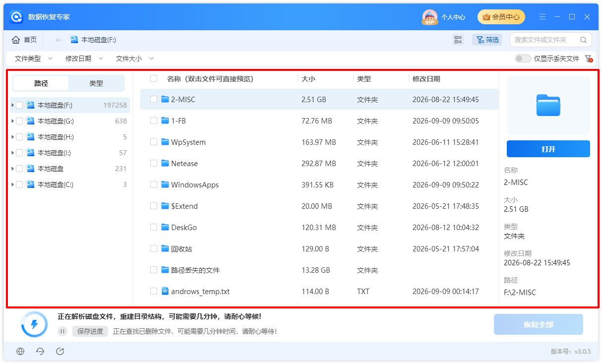Screen dimensions: 602x364
Task: Expand the 本地磁盘(C:) tree node
Action: (12, 184)
